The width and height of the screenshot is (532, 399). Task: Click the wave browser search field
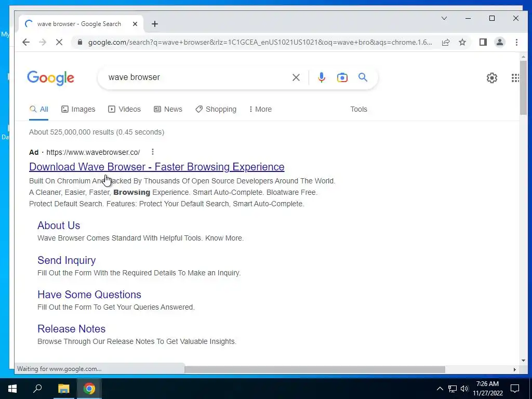pyautogui.click(x=197, y=77)
